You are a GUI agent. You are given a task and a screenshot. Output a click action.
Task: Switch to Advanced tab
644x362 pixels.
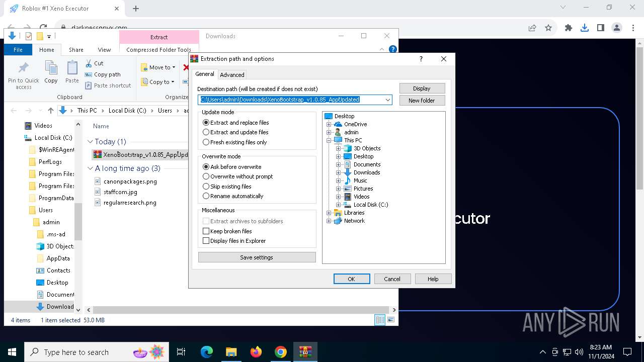[x=232, y=74]
